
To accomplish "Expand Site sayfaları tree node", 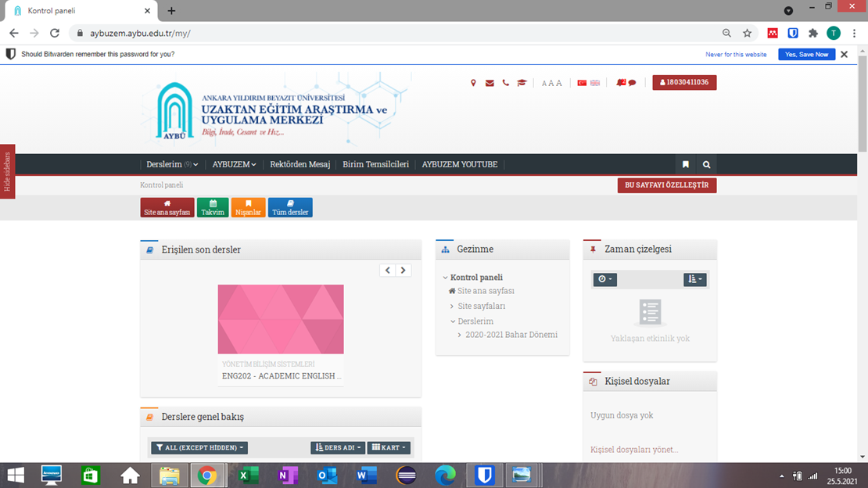I will pyautogui.click(x=452, y=307).
